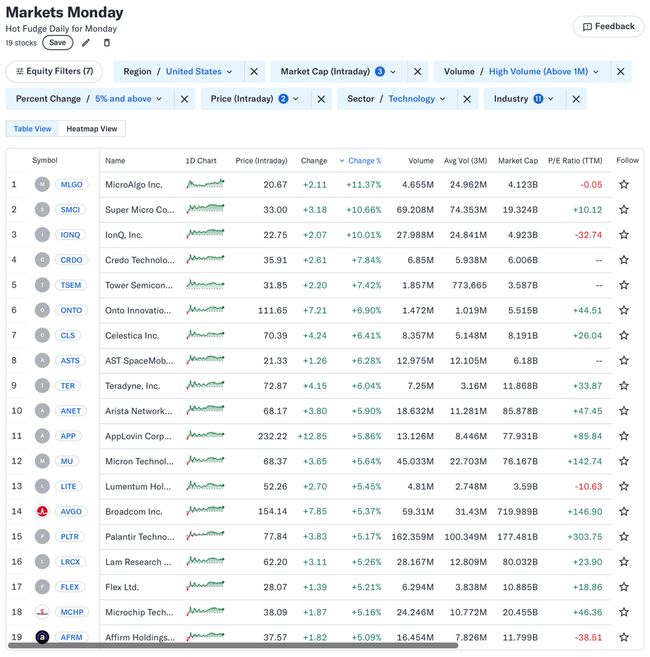Screen dimensions: 650x657
Task: Click the Broadcom logo icon in row 14
Action: coord(42,511)
